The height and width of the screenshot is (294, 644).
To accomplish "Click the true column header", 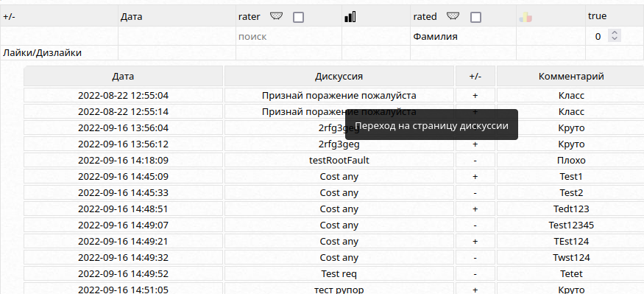I will tap(597, 16).
